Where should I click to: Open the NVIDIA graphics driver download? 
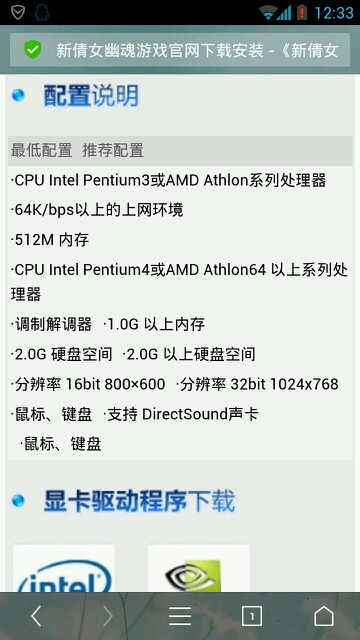198,568
